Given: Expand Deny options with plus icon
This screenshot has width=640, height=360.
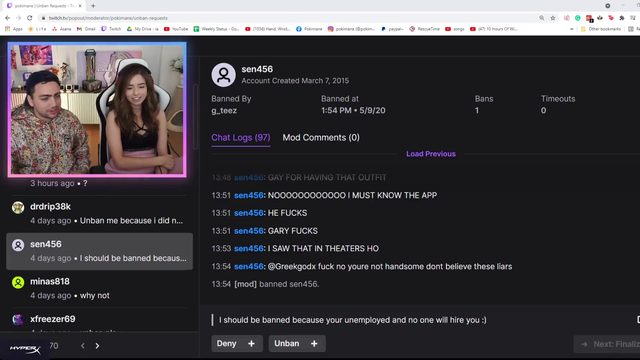Looking at the screenshot, I should (251, 344).
